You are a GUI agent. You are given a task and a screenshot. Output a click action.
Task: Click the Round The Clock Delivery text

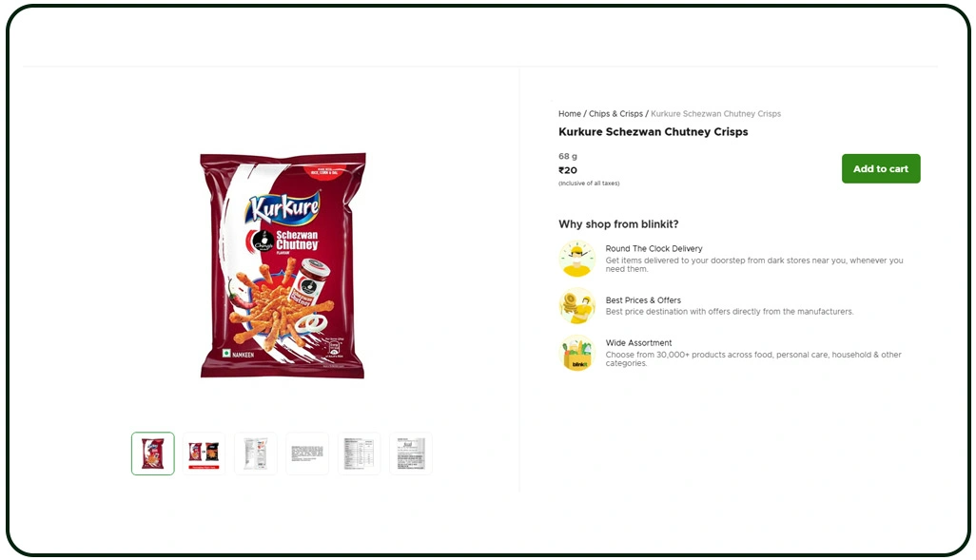654,248
